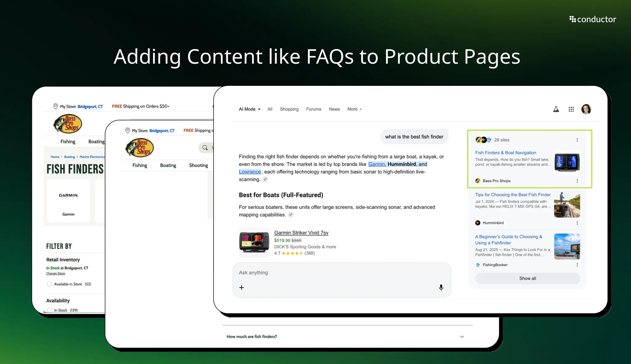
Task: Open Fish Finders & Boat Navigation link
Action: pos(506,153)
